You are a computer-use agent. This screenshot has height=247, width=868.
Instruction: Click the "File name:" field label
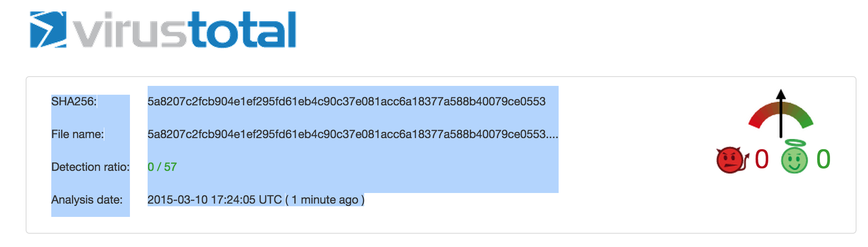point(77,134)
